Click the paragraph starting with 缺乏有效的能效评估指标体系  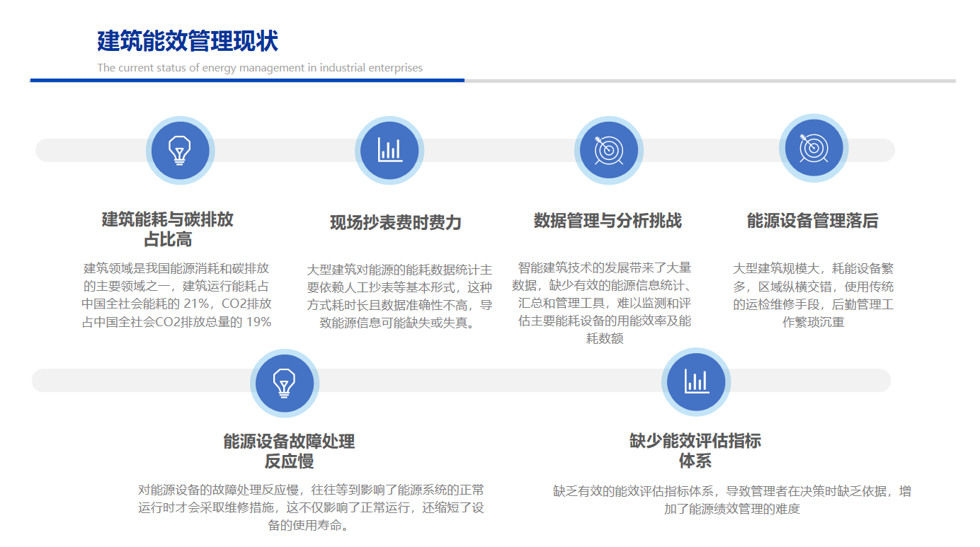coord(731,500)
